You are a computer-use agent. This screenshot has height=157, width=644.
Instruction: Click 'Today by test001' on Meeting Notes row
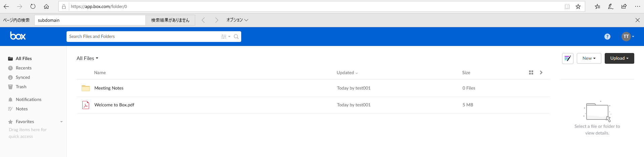coord(354,88)
